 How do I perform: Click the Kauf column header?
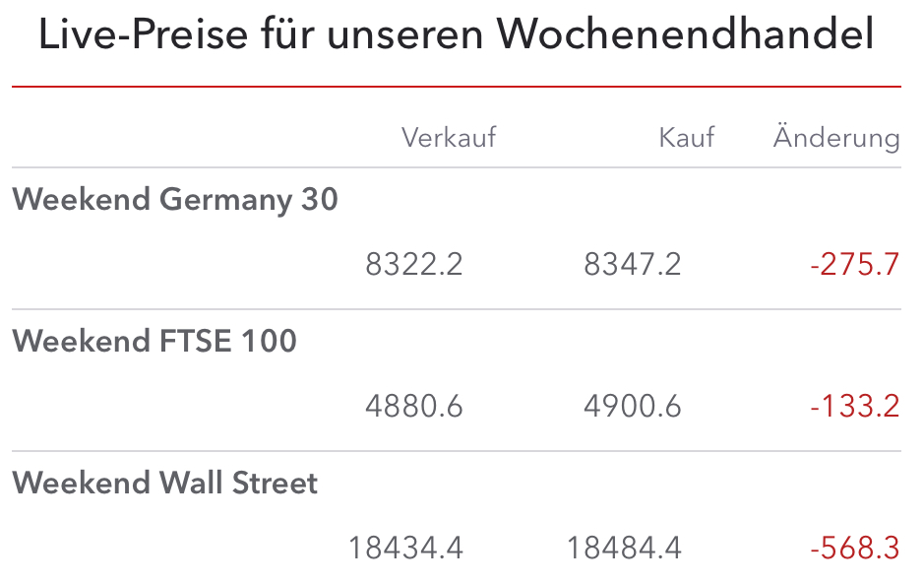[687, 137]
